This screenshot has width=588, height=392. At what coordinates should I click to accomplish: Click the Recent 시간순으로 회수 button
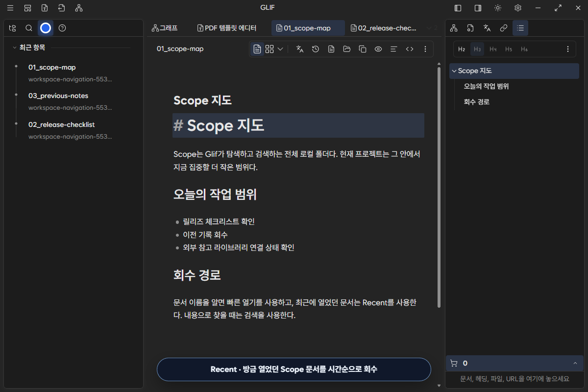pos(294,369)
